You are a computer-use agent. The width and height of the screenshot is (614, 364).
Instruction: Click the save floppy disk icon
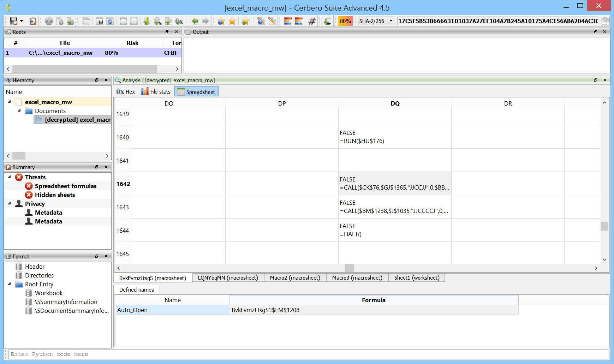tap(13, 21)
